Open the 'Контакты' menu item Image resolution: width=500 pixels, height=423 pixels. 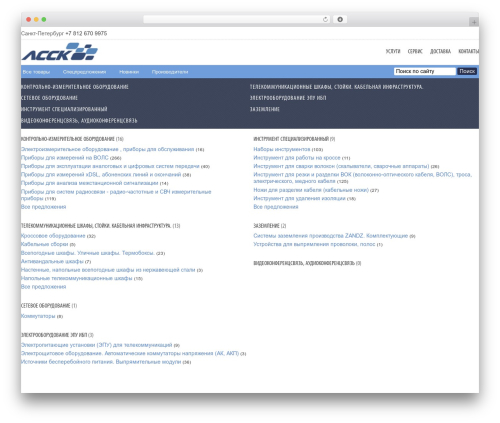pyautogui.click(x=468, y=51)
